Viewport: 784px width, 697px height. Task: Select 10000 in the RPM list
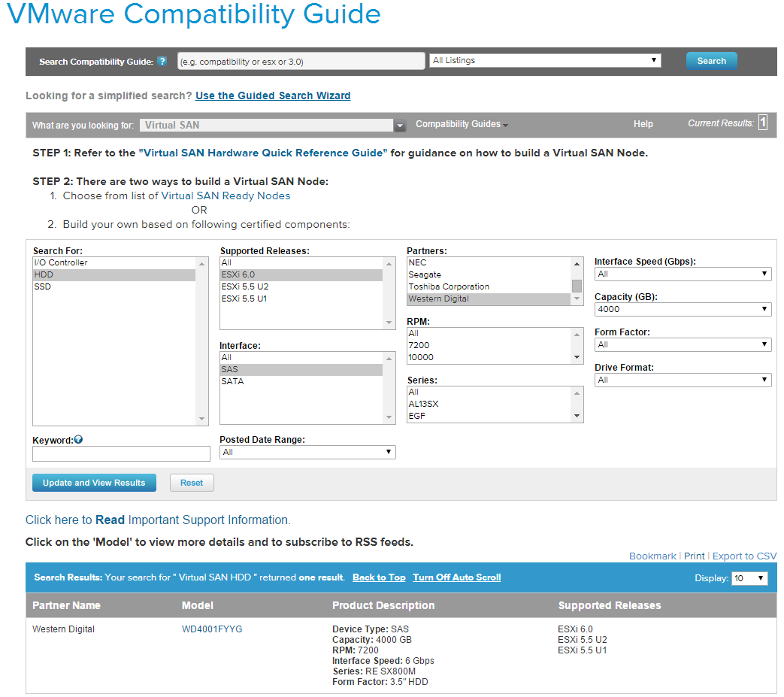489,357
